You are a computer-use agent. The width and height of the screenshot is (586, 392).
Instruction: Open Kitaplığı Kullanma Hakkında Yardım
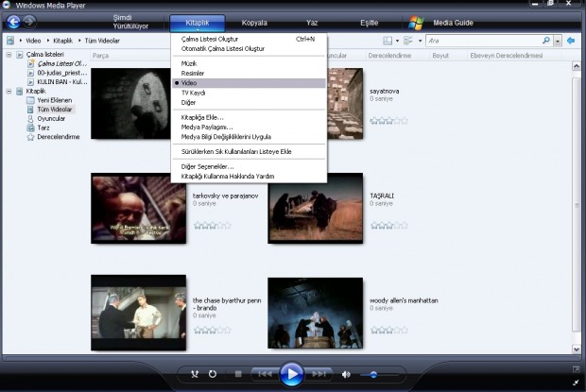tap(249, 177)
